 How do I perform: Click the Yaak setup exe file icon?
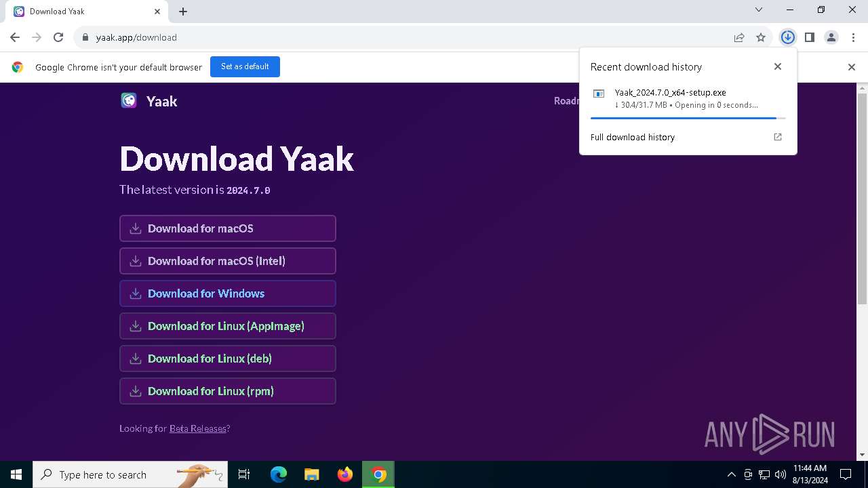pos(599,94)
